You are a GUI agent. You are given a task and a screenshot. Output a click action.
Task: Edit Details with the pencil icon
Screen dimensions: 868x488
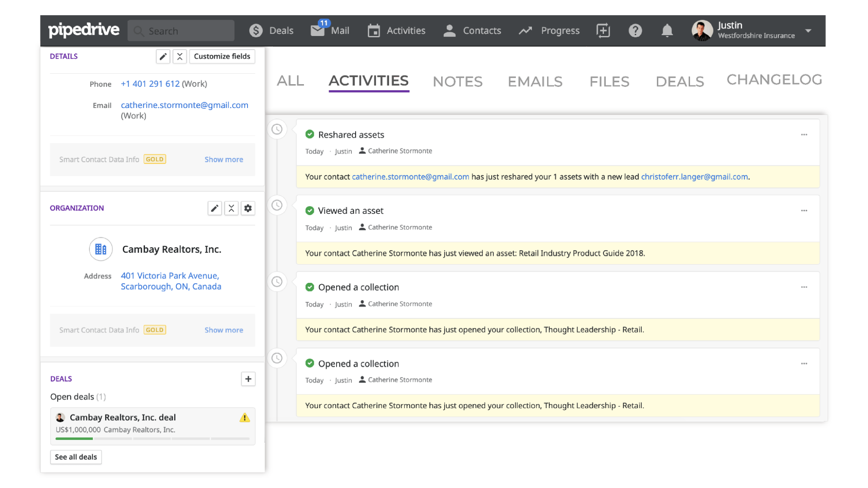coord(163,56)
